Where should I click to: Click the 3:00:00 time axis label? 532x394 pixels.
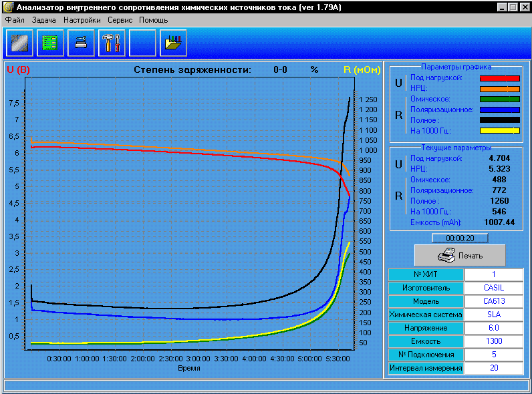pos(198,359)
